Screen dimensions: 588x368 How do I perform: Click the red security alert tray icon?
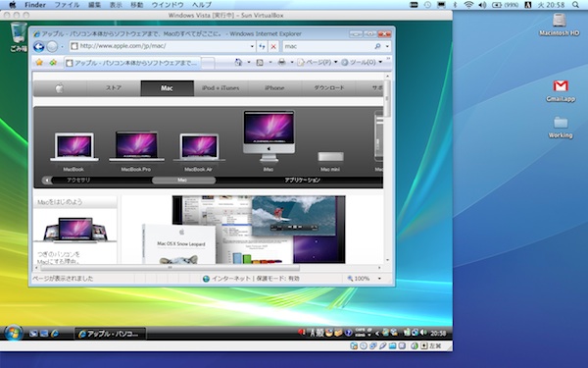301,333
